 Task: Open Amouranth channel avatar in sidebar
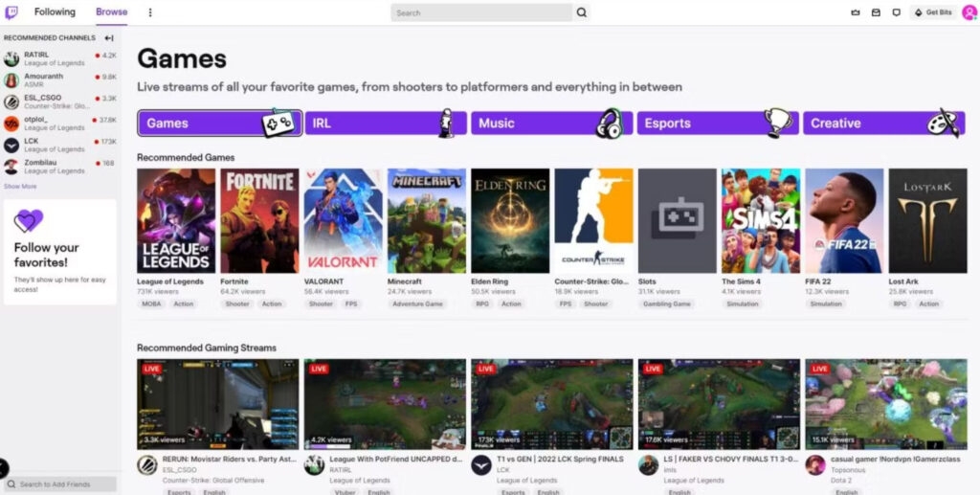tap(11, 80)
